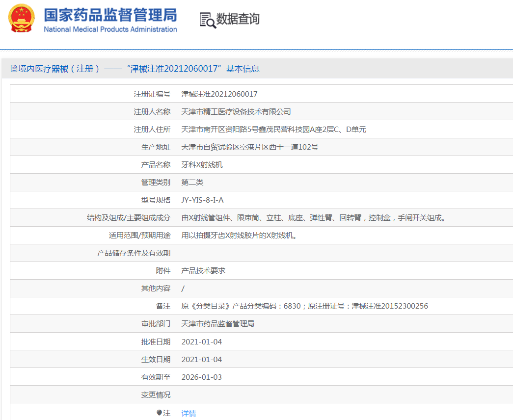
Task: Click the data query magnifier icon
Action: tap(208, 20)
